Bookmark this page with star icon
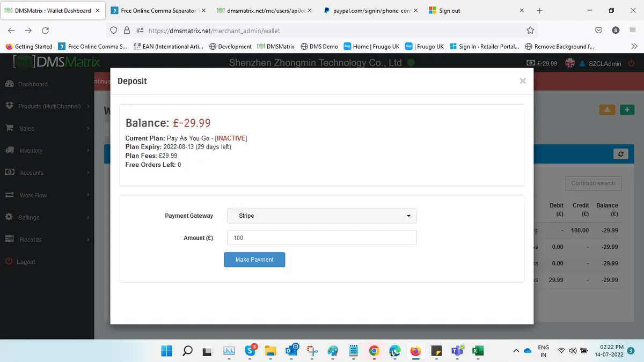 pos(530,31)
